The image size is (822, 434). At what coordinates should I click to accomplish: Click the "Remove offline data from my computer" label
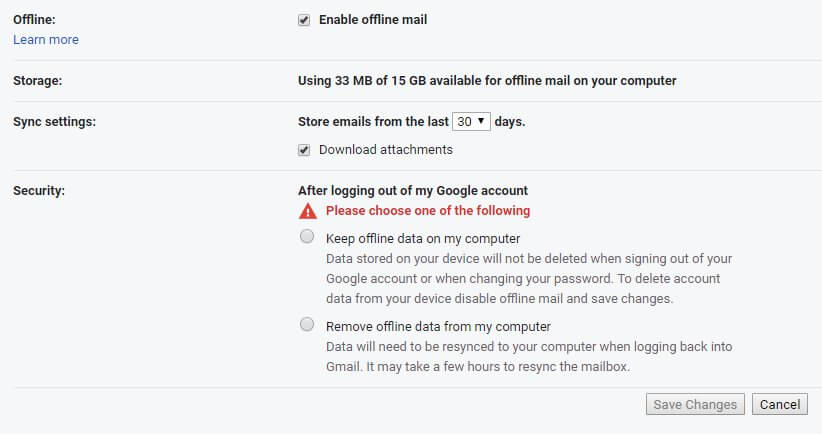point(438,327)
